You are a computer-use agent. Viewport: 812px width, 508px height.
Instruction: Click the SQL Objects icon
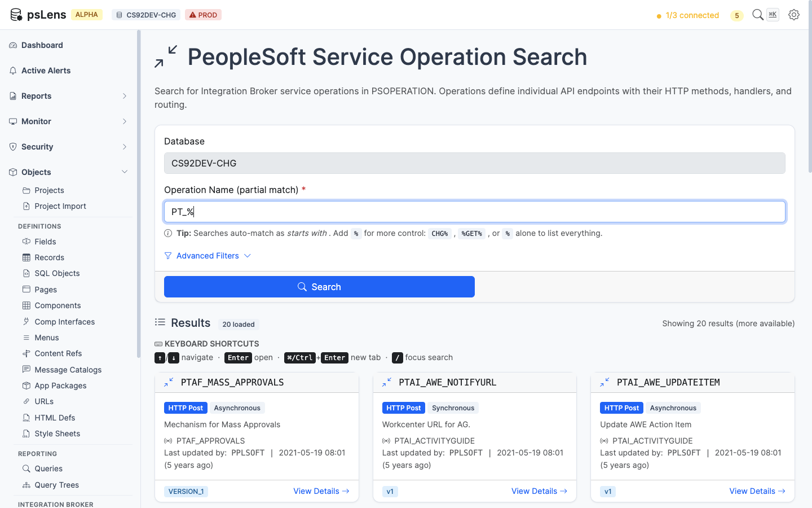pyautogui.click(x=27, y=273)
